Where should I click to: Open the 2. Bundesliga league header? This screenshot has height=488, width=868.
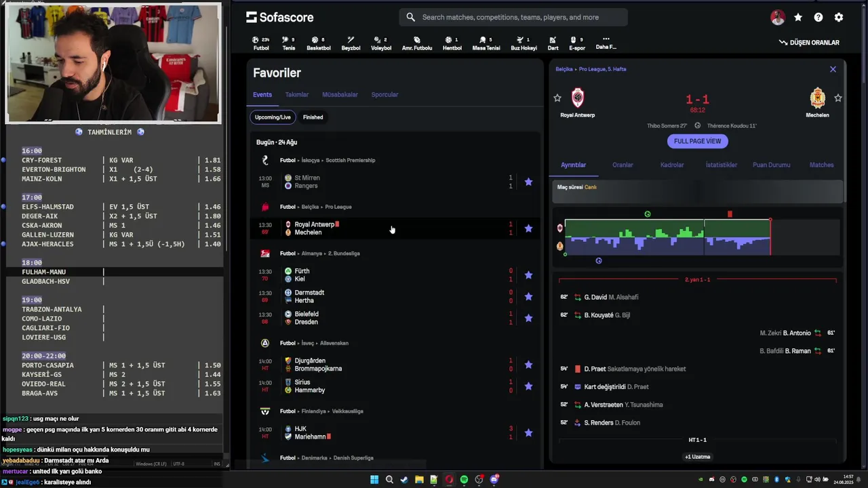tap(342, 253)
